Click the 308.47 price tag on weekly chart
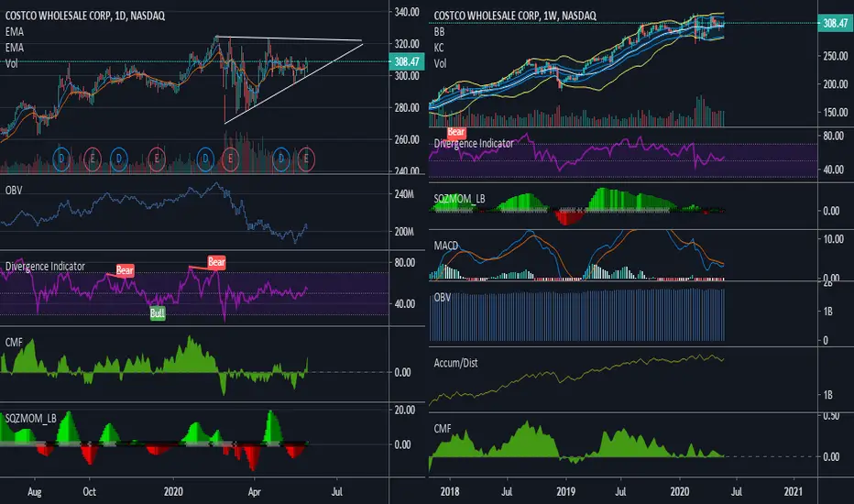This screenshot has width=854, height=504. (x=836, y=23)
